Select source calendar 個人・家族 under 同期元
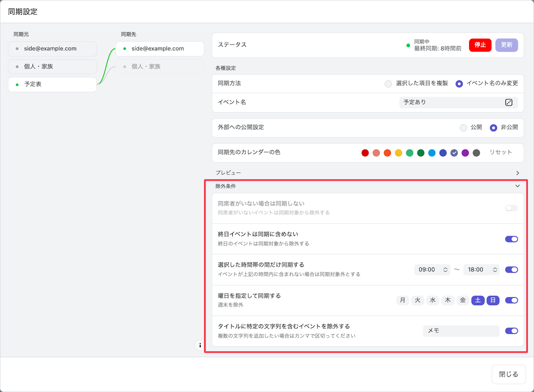This screenshot has width=534, height=392. pos(52,66)
